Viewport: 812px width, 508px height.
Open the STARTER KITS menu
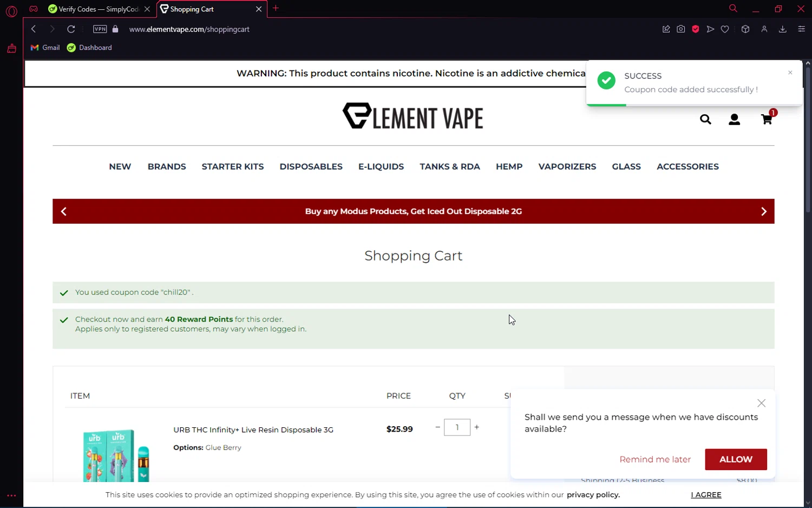click(x=233, y=167)
